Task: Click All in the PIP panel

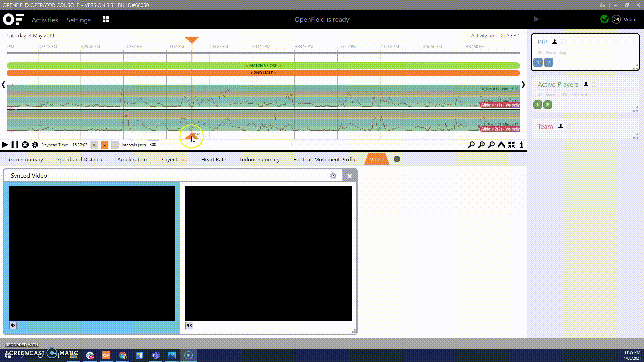Action: [540, 52]
